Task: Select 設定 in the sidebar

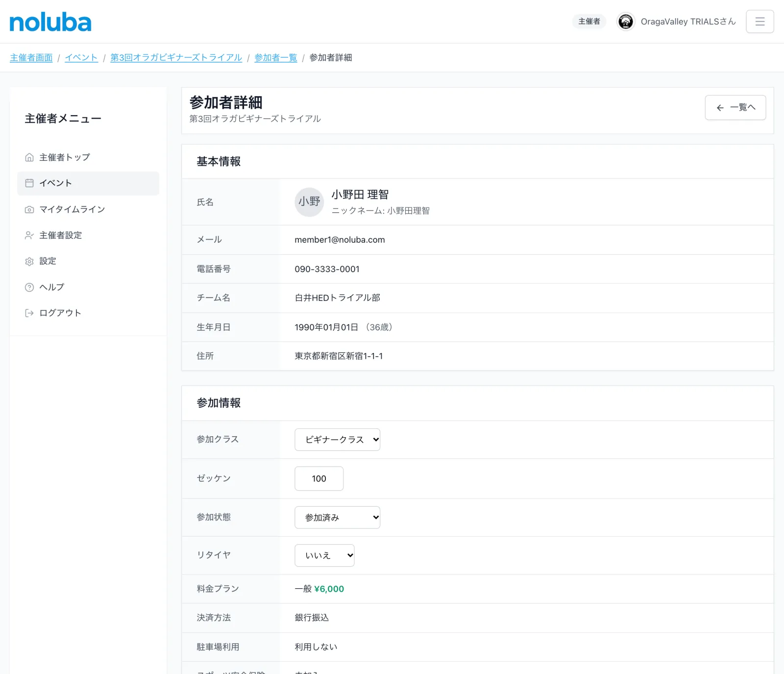Action: (88, 261)
